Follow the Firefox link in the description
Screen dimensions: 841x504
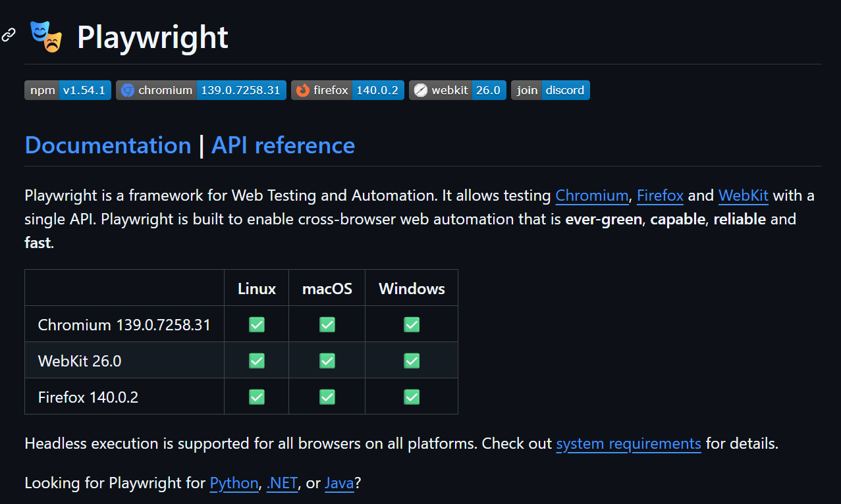click(x=660, y=195)
